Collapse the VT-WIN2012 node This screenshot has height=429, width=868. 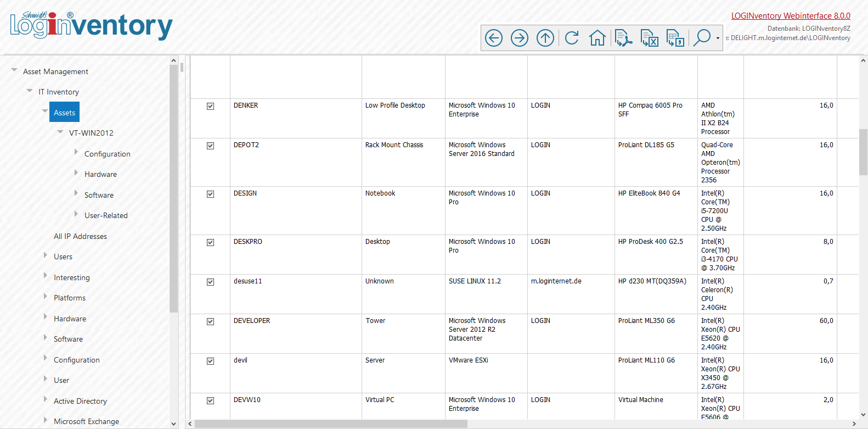(x=60, y=131)
